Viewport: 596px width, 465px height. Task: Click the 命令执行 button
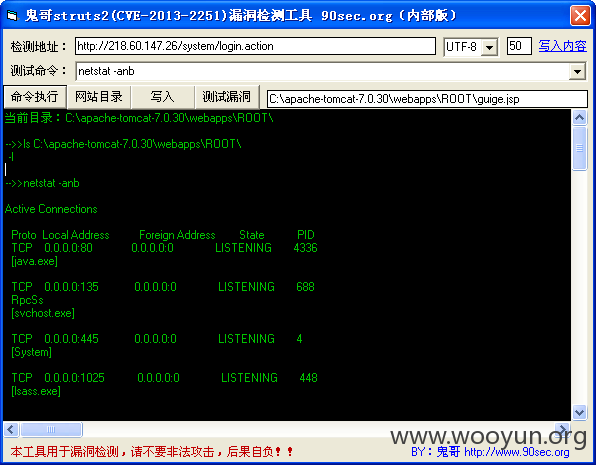35,97
